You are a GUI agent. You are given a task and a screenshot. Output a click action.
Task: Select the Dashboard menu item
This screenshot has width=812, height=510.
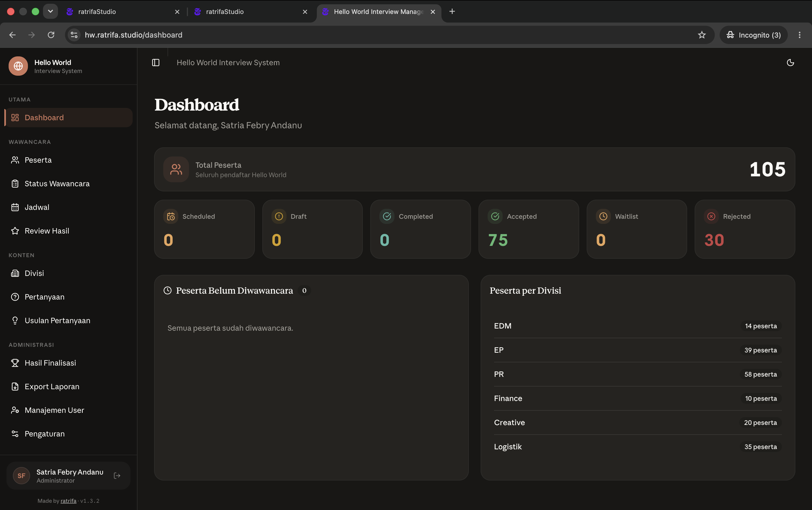[x=68, y=118]
